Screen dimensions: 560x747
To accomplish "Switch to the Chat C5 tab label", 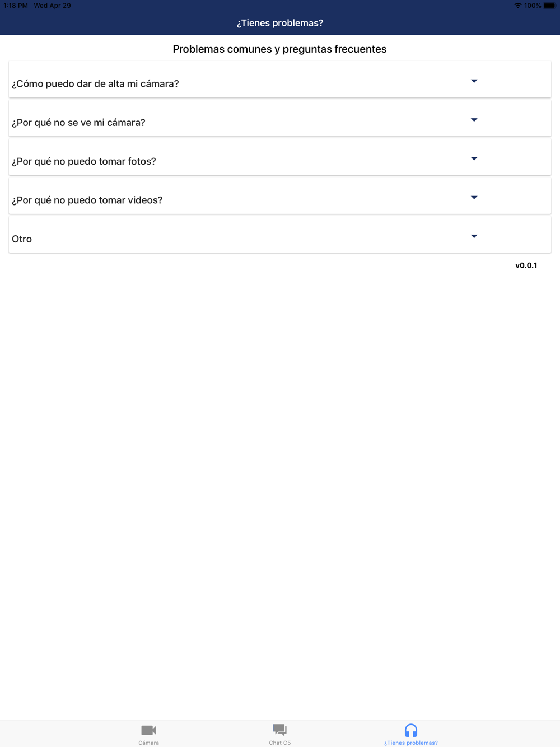I will click(x=279, y=743).
